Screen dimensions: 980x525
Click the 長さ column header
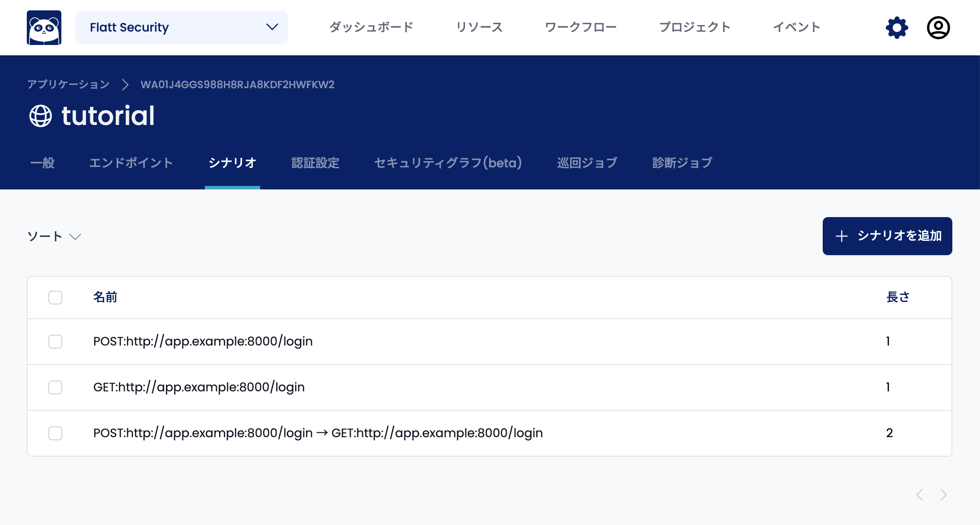[x=898, y=298]
